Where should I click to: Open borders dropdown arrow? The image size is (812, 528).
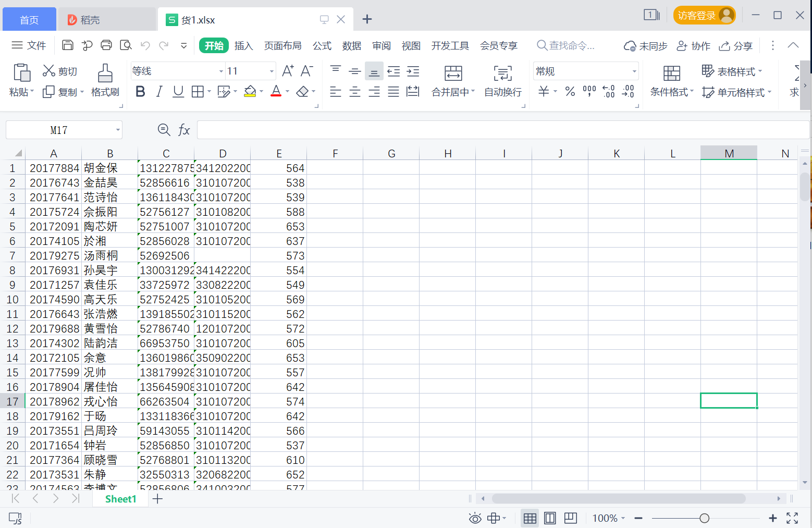click(x=210, y=92)
